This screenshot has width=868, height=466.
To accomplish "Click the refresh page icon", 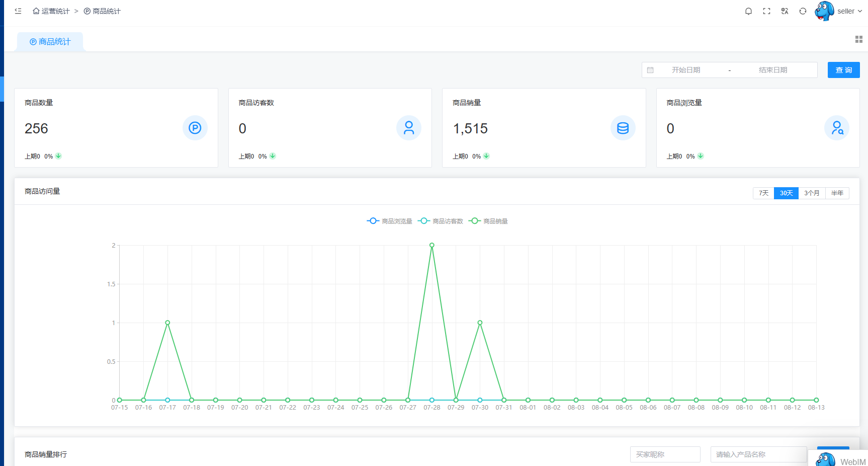I will tap(803, 11).
